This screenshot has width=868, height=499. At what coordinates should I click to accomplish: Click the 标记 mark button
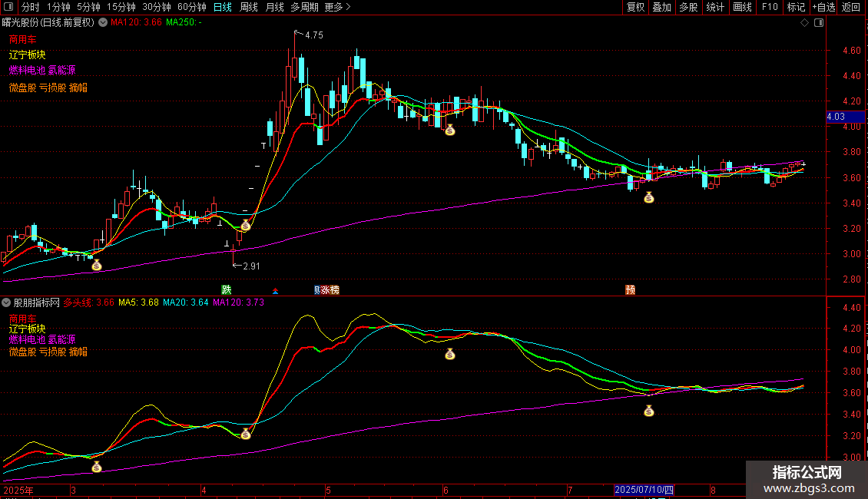796,7
